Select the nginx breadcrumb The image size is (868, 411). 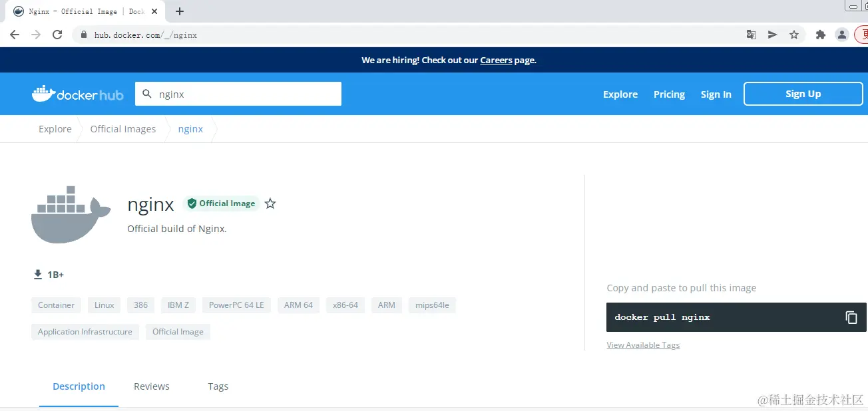(x=190, y=129)
